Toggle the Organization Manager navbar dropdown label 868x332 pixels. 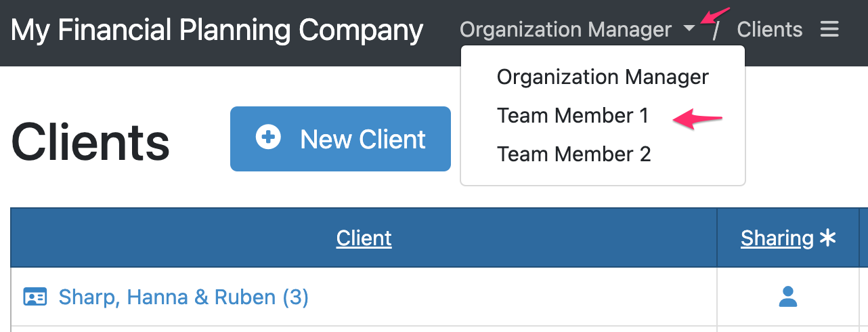point(565,29)
